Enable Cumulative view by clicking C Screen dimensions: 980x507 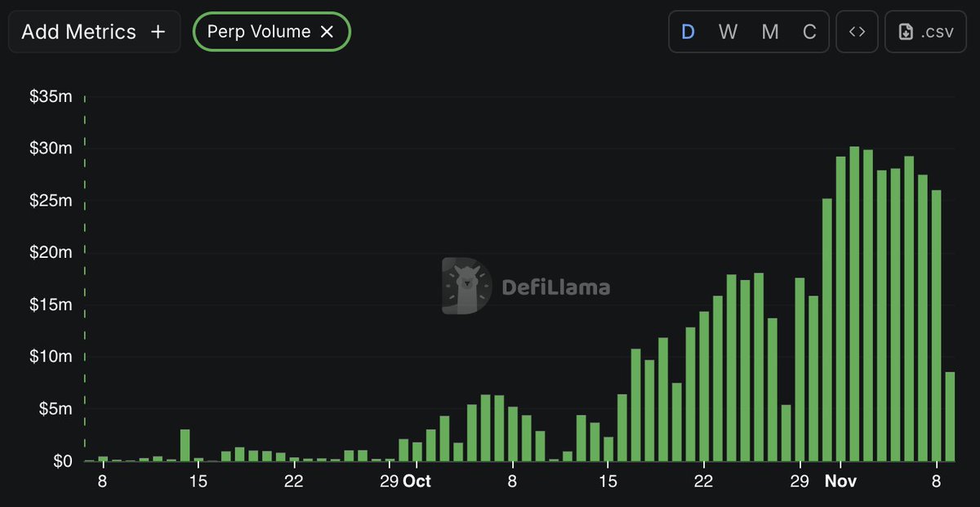click(809, 31)
